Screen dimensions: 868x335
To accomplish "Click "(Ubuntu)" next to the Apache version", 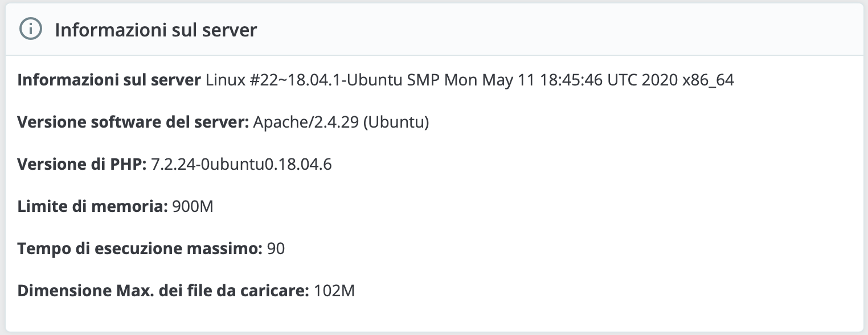I will tap(395, 122).
